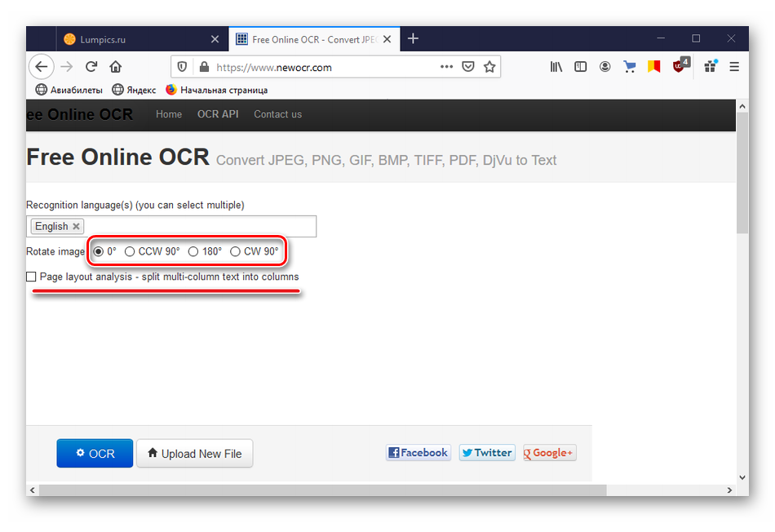Open the uBlock extension icon
The image size is (775, 532).
[679, 66]
